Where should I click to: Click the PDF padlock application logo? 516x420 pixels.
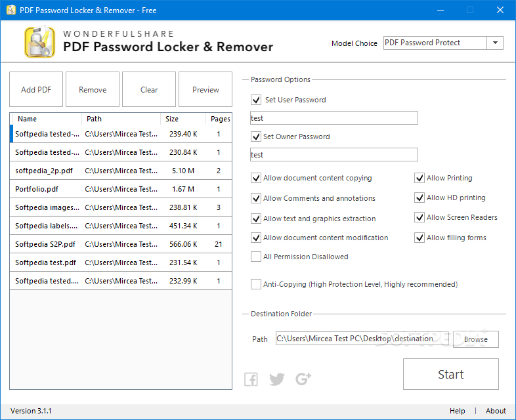(40, 42)
